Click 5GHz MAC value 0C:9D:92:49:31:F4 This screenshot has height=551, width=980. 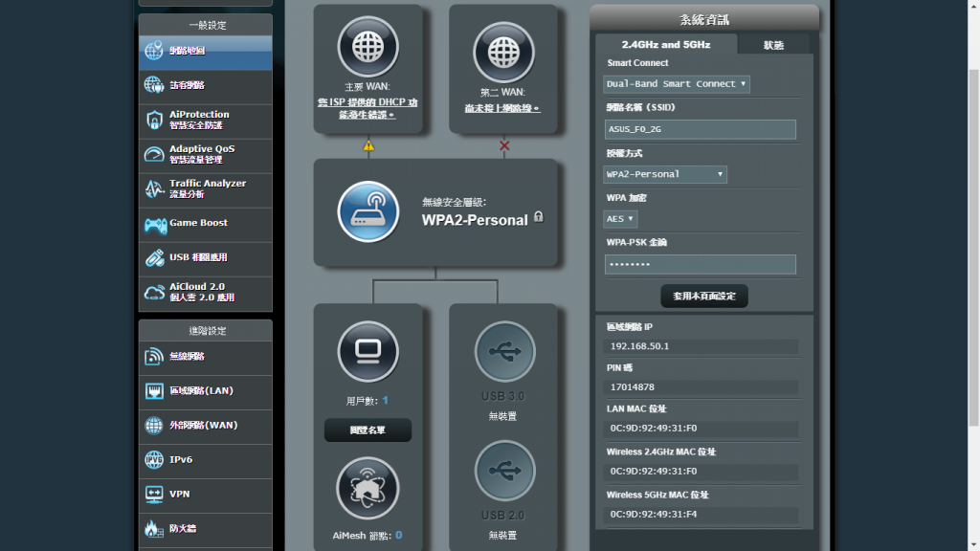[x=653, y=514]
